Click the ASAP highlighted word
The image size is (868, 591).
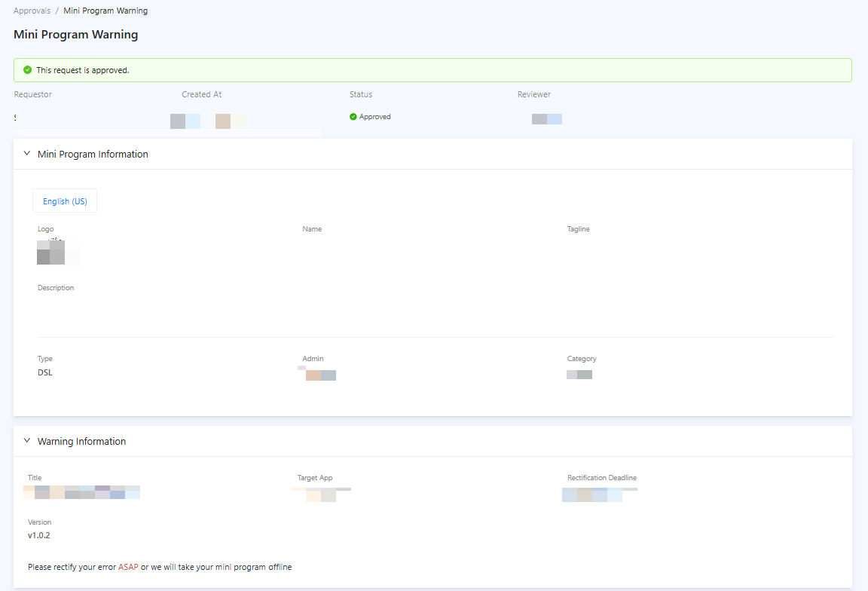[x=128, y=567]
